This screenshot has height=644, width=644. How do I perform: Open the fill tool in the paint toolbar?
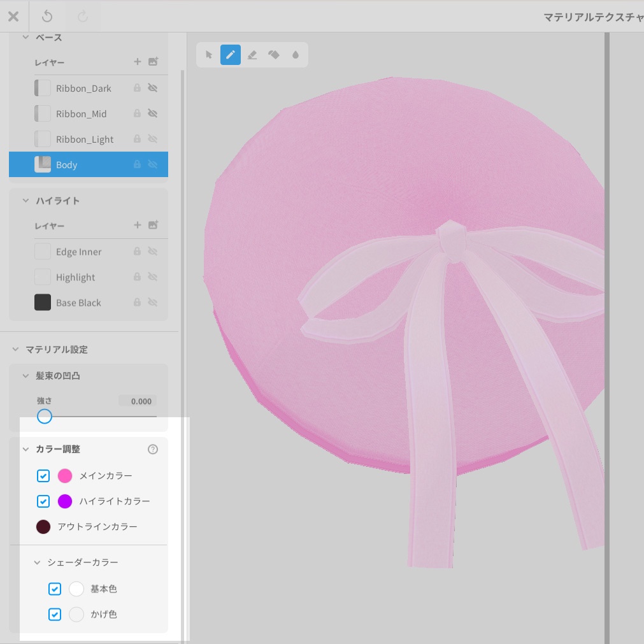[274, 55]
